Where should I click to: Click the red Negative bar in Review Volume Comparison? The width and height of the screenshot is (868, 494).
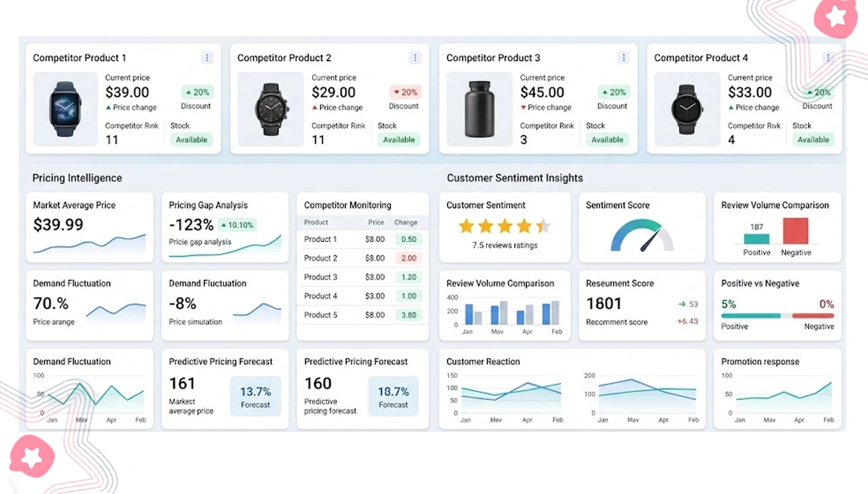coord(796,231)
